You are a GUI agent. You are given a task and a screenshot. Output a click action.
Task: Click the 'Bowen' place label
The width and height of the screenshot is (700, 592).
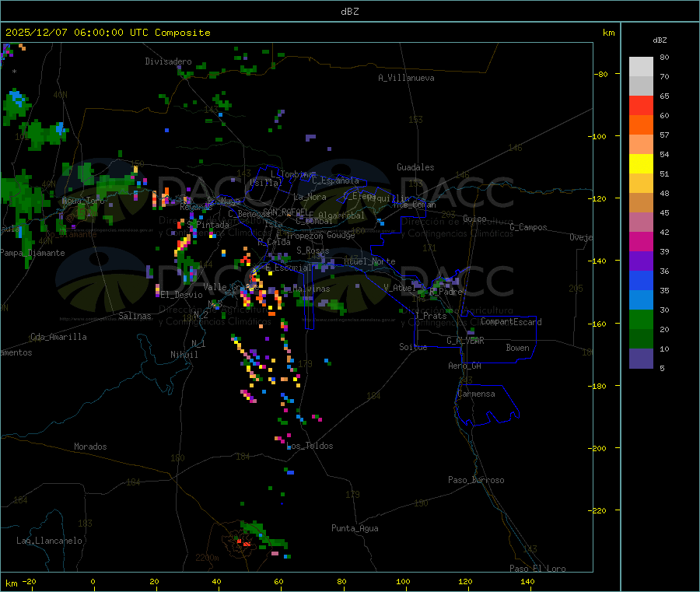(x=517, y=348)
